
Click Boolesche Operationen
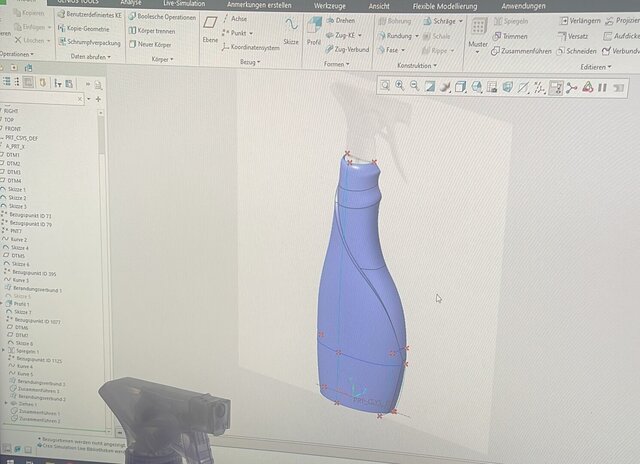point(162,17)
